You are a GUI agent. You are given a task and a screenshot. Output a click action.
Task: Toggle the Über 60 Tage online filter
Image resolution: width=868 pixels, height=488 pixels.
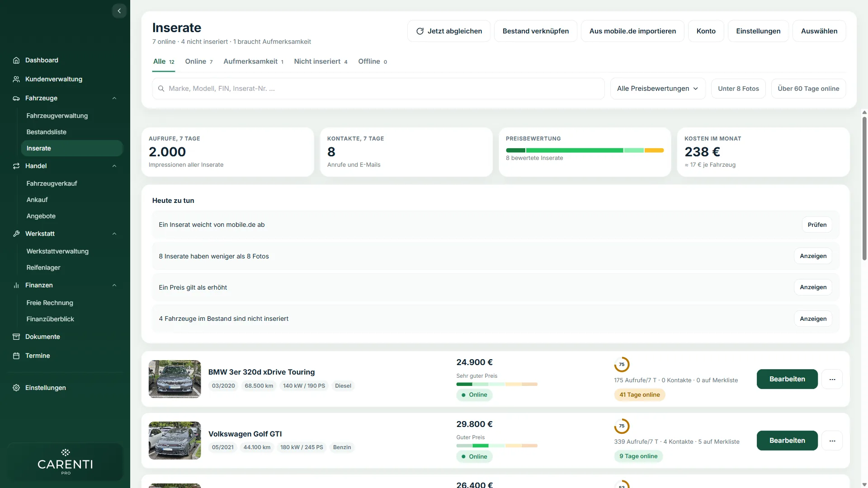(x=808, y=89)
